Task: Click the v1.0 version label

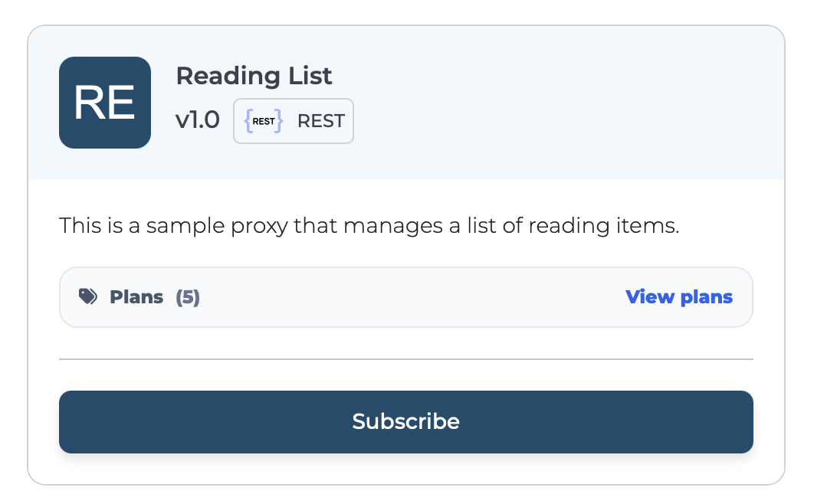Action: coord(198,120)
